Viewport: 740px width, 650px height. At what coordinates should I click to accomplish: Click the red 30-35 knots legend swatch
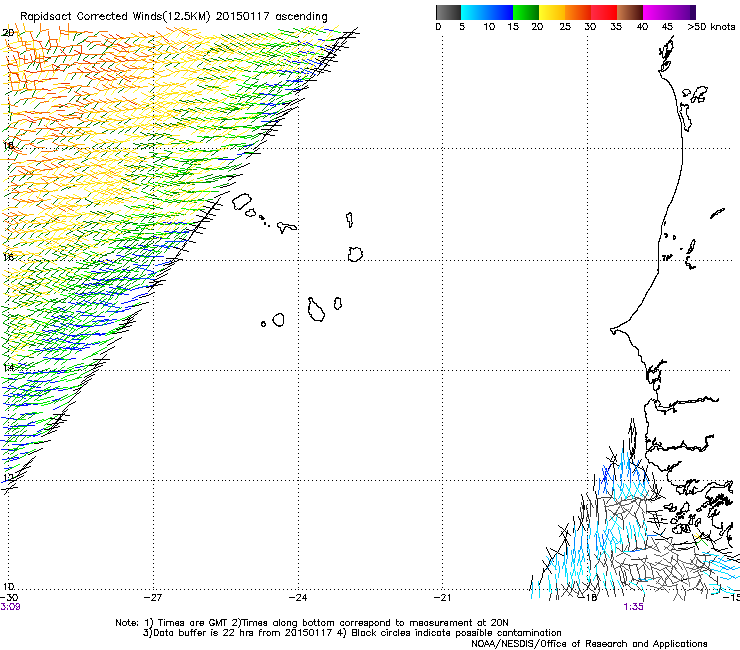604,12
